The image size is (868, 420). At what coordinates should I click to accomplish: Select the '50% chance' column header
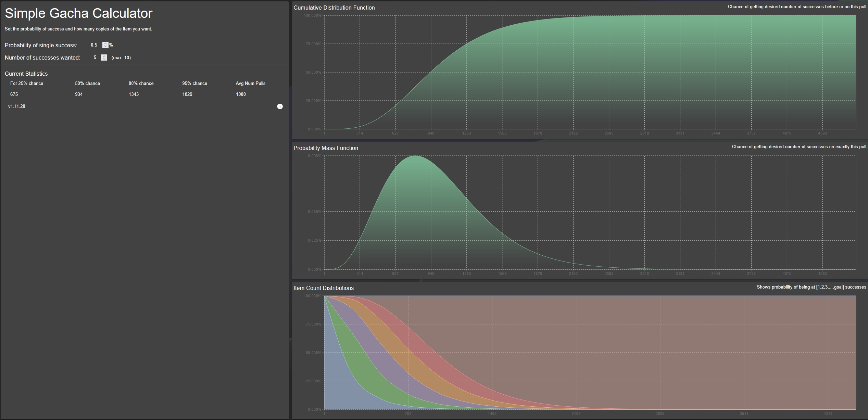88,83
